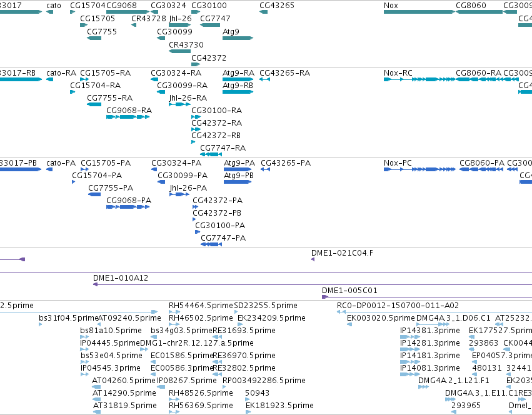Select EST 293965 label
Viewport: 532px width, 415px height.
tap(466, 406)
